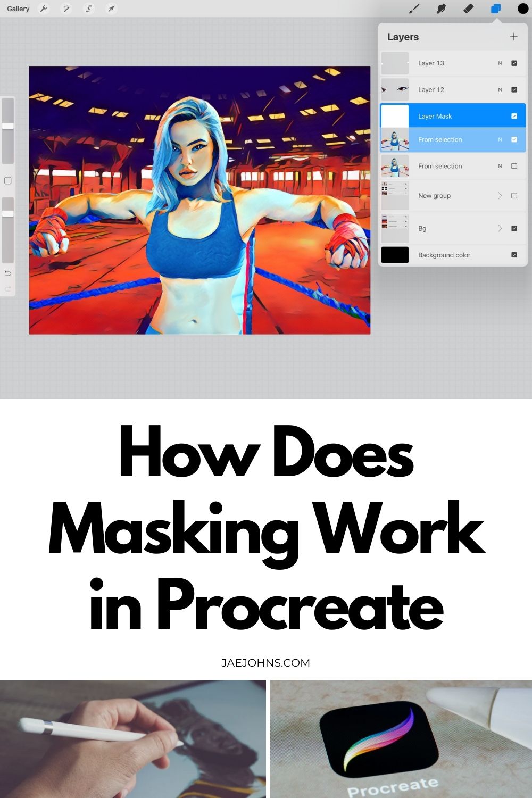Tap the boxer artwork canvas
The image size is (532, 798).
tap(199, 200)
